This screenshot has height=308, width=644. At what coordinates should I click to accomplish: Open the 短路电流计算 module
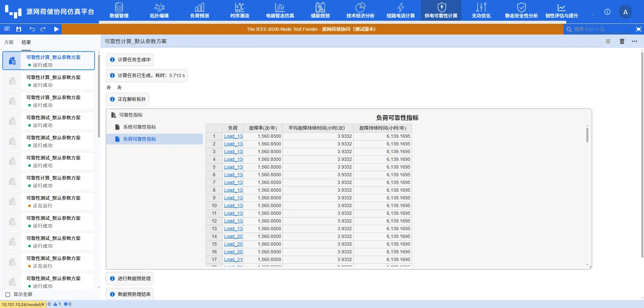point(400,11)
